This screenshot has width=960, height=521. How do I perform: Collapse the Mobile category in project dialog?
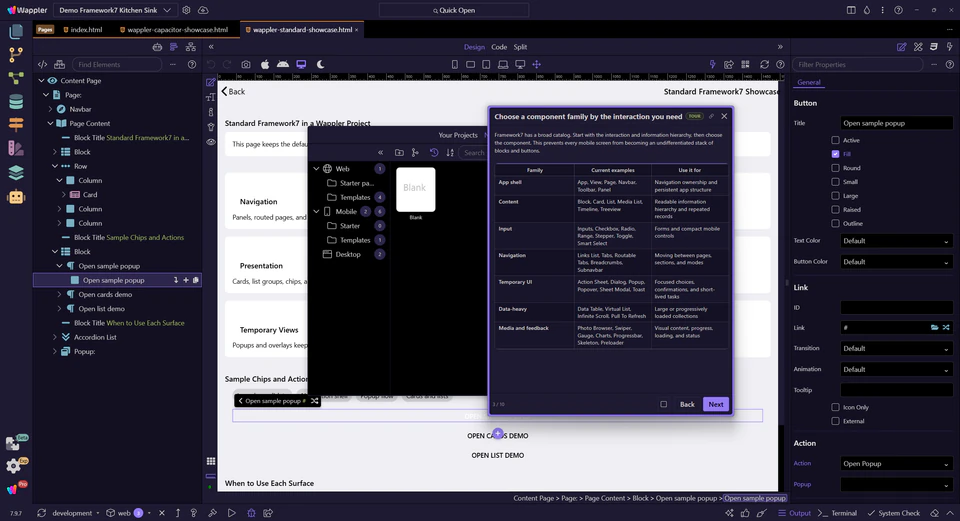316,212
